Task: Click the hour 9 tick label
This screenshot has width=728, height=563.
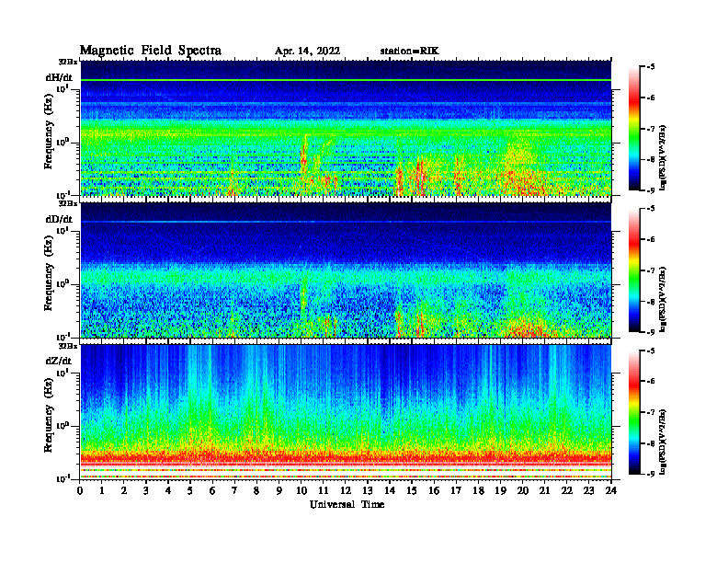Action: [279, 490]
